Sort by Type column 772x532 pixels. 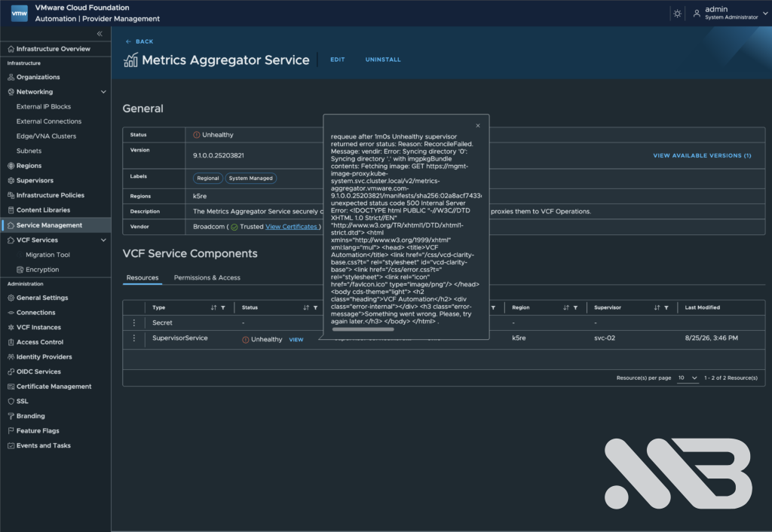pyautogui.click(x=213, y=307)
